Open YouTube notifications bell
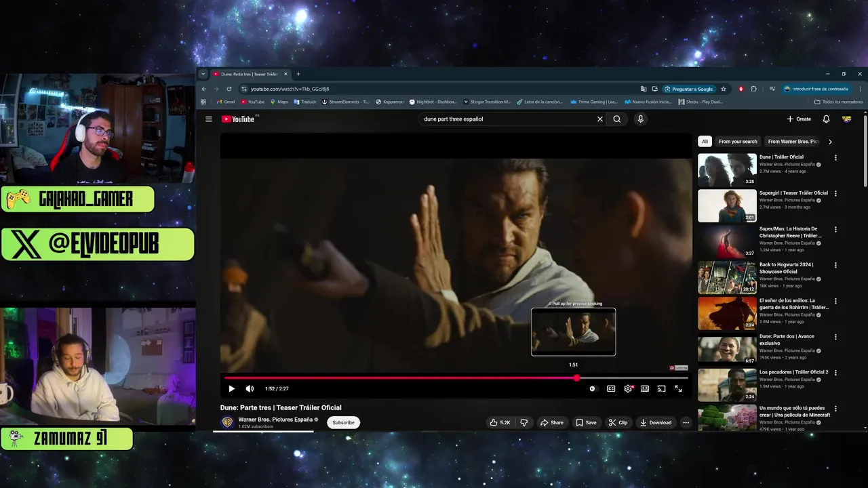Viewport: 868px width, 488px height. pyautogui.click(x=826, y=119)
